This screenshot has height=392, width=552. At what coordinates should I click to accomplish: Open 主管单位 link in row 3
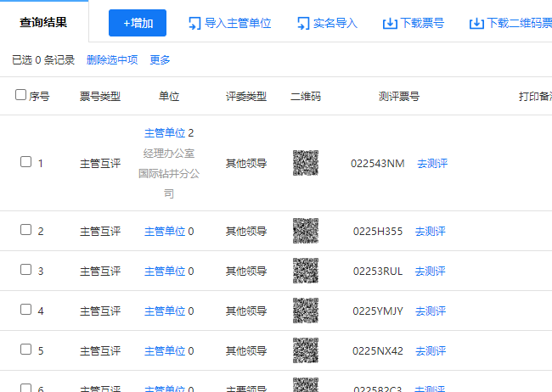165,271
